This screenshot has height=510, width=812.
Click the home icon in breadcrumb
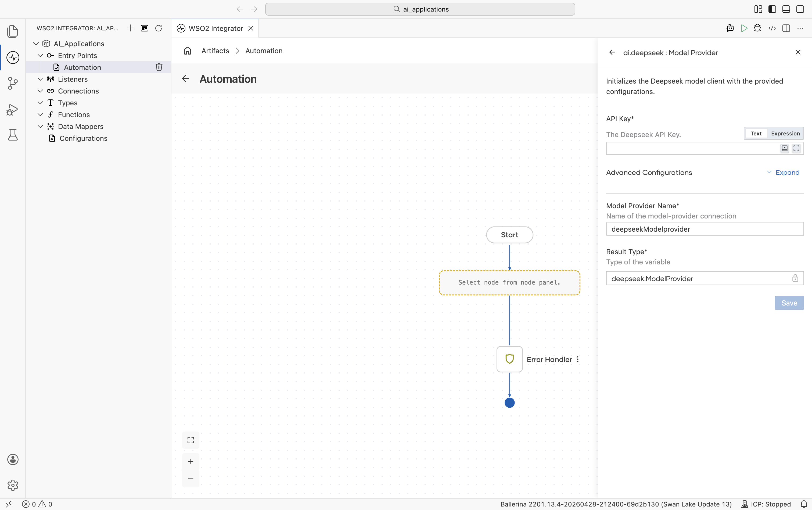coord(188,51)
